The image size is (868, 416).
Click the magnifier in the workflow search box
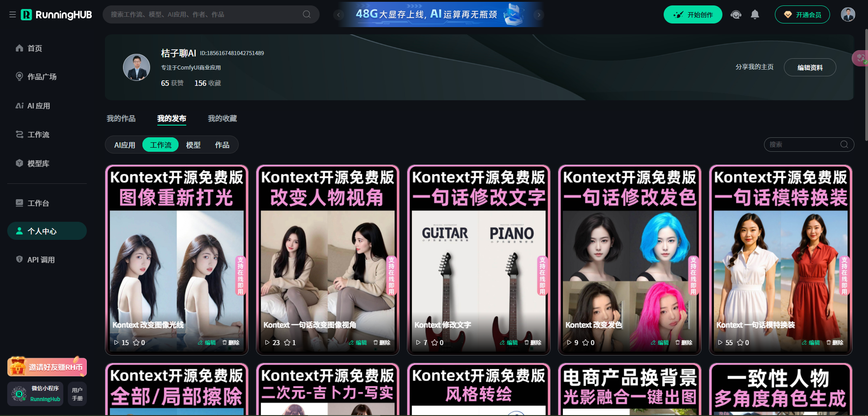pos(844,145)
